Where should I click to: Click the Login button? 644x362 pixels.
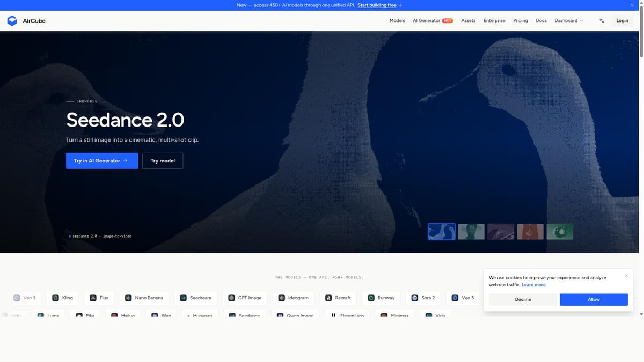(x=622, y=21)
